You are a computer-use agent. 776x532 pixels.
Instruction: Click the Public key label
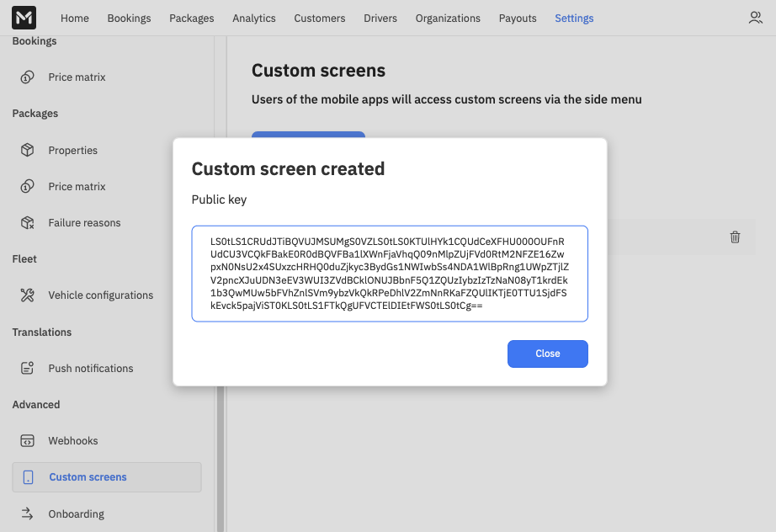coord(219,199)
